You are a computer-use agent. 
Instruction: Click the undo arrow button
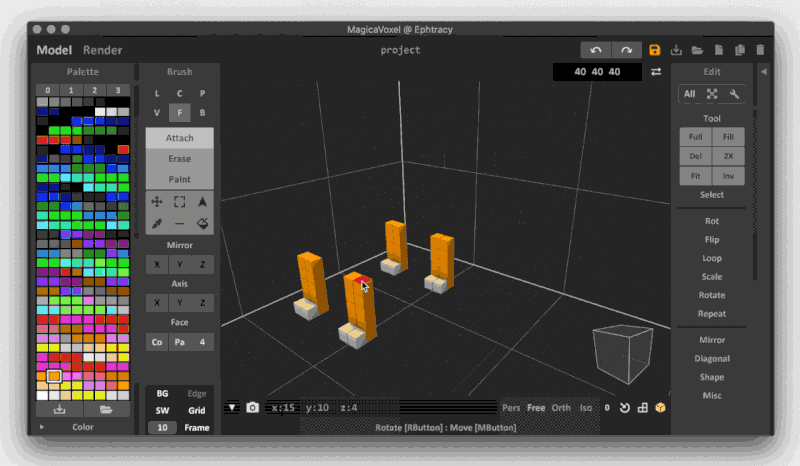click(597, 50)
